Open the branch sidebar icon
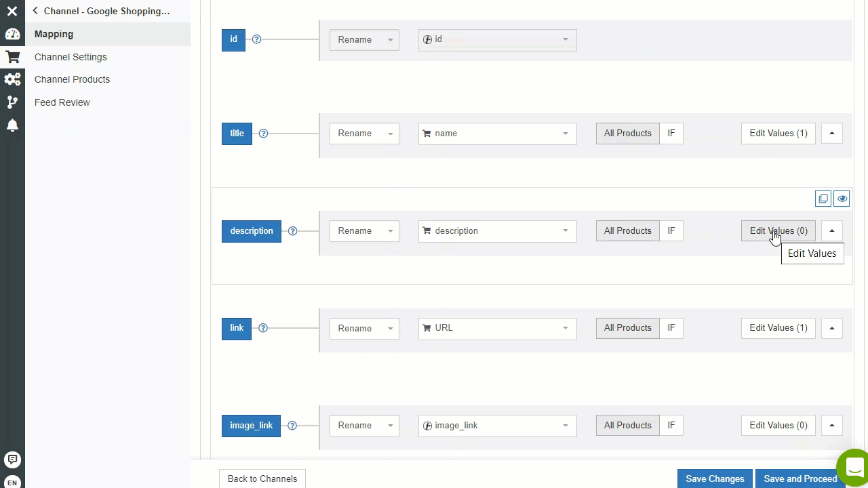Screen dimensions: 868x488 (12, 102)
